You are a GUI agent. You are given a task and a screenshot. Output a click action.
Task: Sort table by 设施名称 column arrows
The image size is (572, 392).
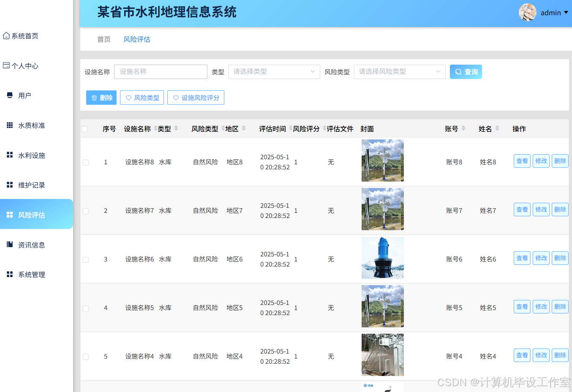point(155,128)
